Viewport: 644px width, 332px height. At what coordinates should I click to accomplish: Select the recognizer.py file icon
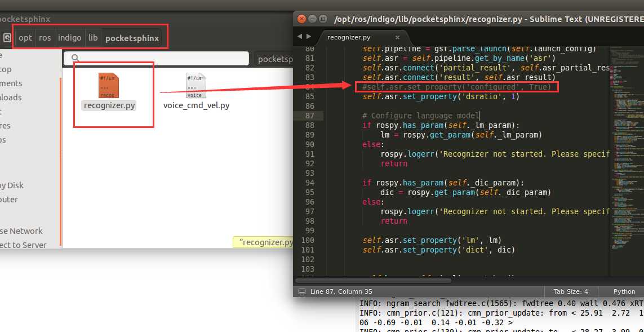(x=109, y=86)
